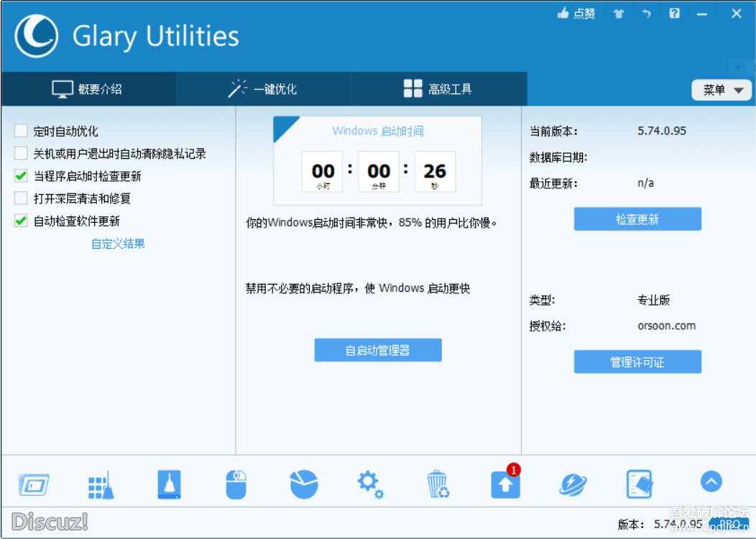Click the hours value 00

(323, 171)
